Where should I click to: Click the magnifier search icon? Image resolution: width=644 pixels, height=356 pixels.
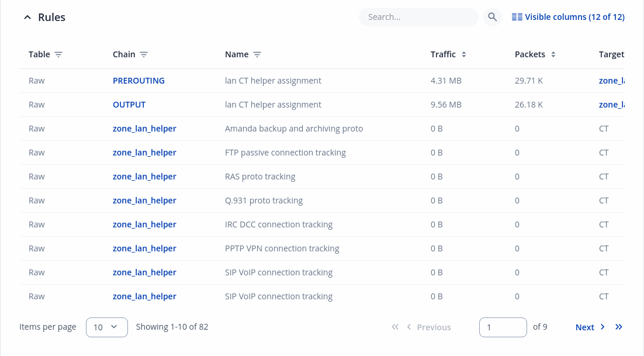(x=493, y=17)
